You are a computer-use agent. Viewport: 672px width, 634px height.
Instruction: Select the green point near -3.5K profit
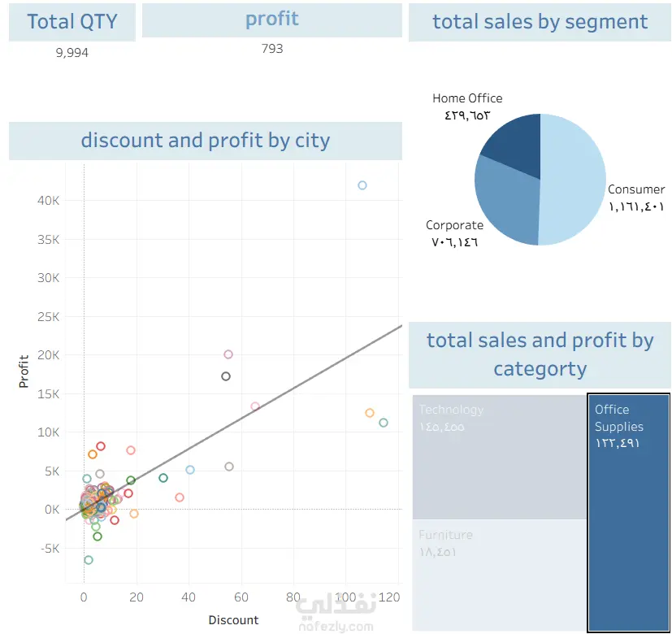coord(98,536)
